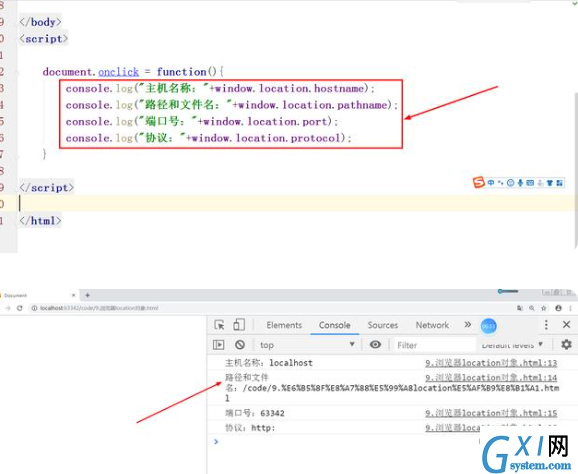
Task: Click the closing </html> tag in editor
Action: (40, 221)
